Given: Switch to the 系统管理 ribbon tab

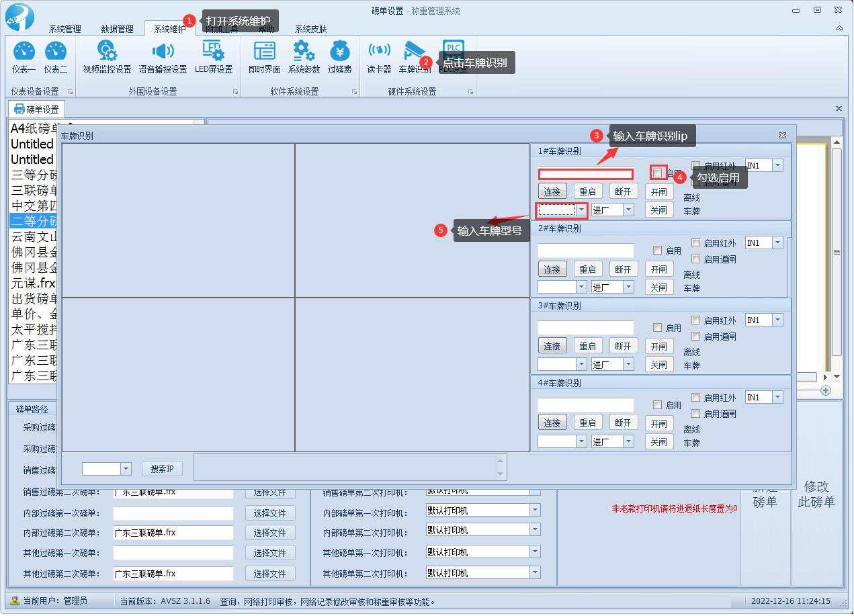Looking at the screenshot, I should pyautogui.click(x=65, y=29).
